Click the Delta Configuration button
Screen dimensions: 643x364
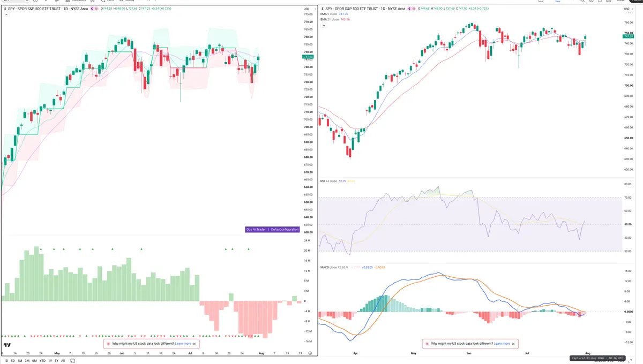click(285, 230)
